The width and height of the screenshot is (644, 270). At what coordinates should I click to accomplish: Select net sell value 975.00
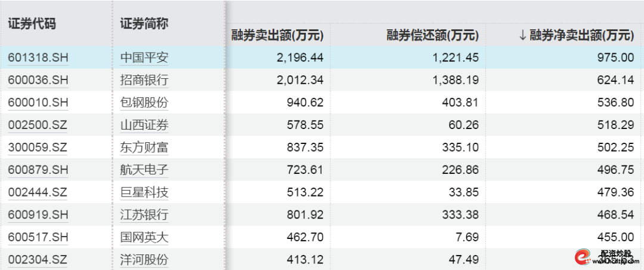[615, 57]
